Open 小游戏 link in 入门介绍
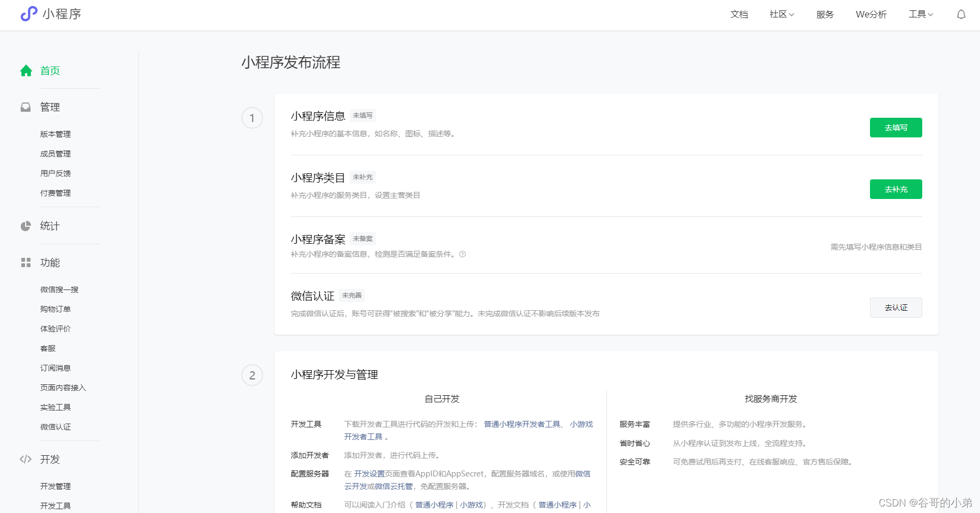This screenshot has width=980, height=513. 471,505
